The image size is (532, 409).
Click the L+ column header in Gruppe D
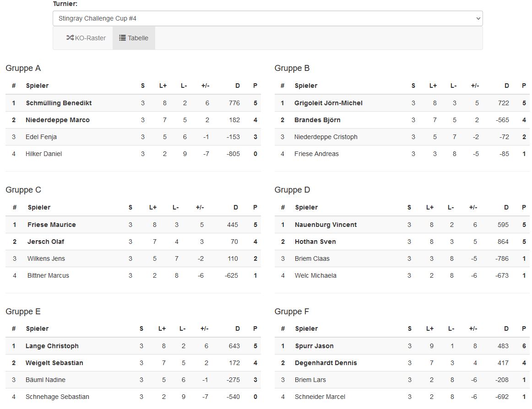(x=430, y=207)
